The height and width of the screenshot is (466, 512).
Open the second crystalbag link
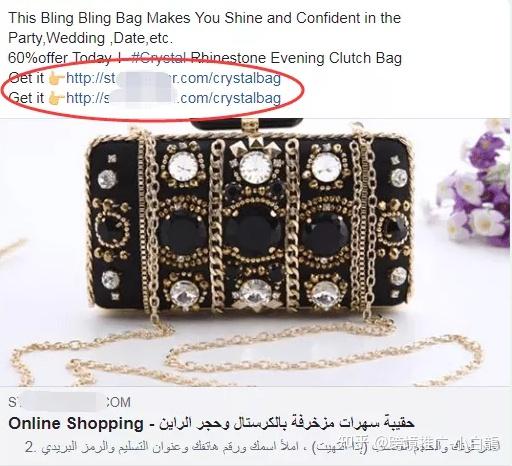(173, 98)
